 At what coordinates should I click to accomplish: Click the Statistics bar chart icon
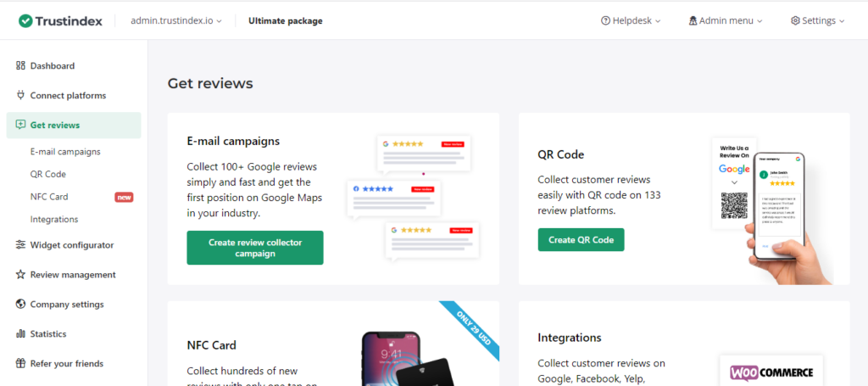[20, 334]
